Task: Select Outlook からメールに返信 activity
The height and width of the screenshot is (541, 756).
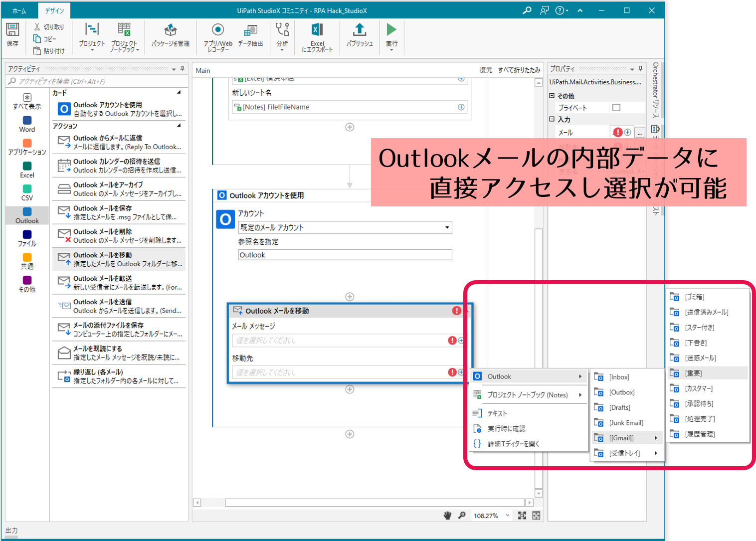Action: coord(119,143)
